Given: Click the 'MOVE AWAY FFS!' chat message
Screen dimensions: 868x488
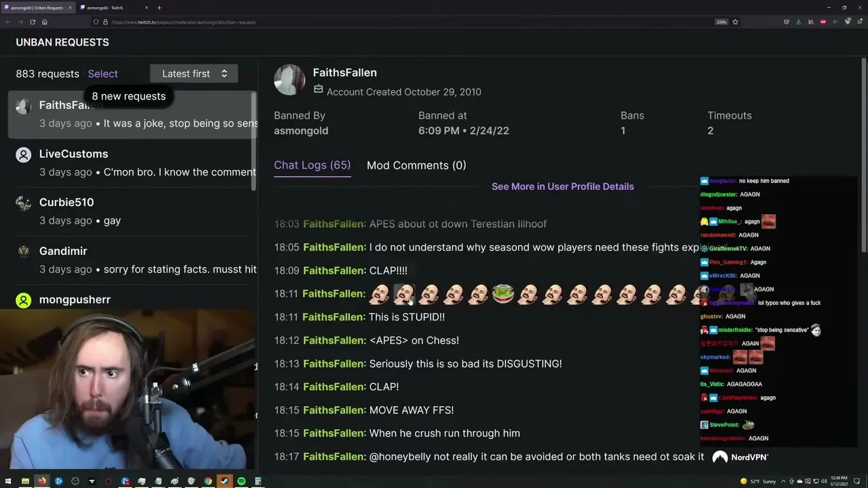Looking at the screenshot, I should [x=412, y=410].
